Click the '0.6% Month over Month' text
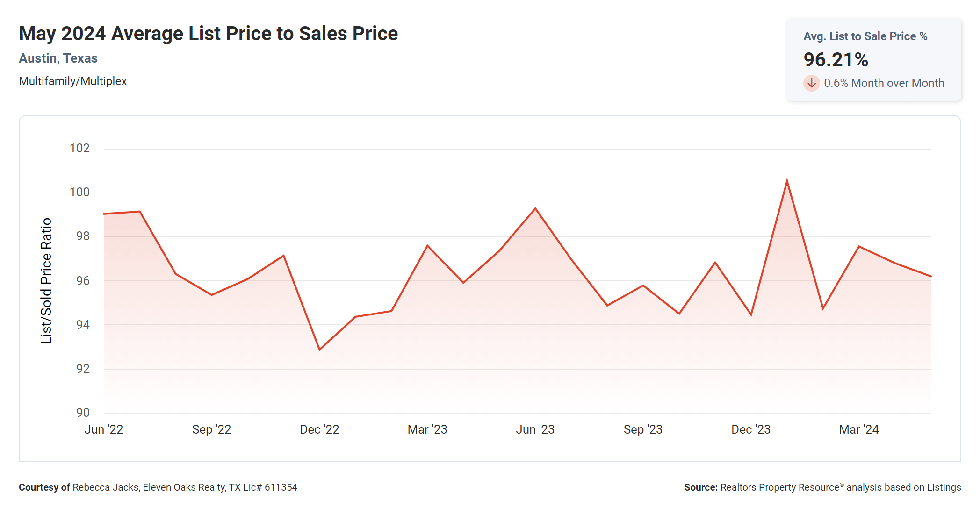This screenshot has height=514, width=980. 884,83
